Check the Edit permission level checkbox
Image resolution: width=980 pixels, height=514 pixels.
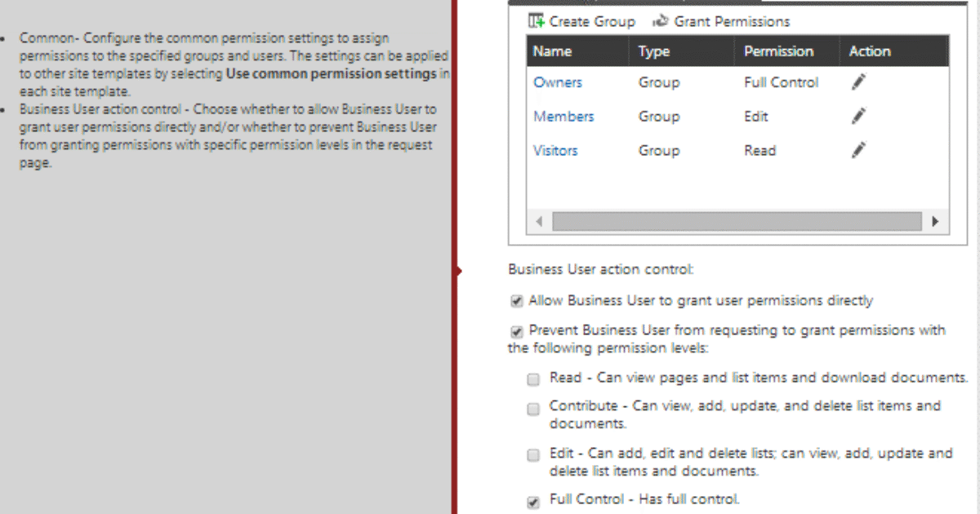[533, 454]
